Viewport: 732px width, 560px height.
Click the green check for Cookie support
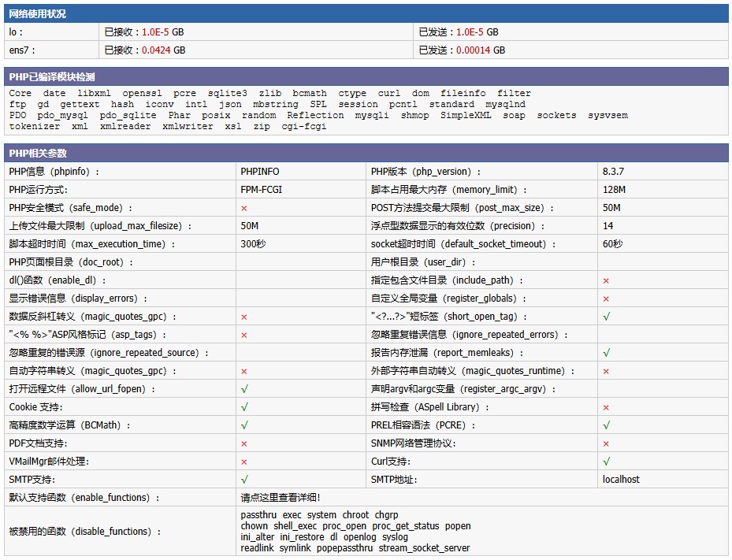(x=245, y=407)
